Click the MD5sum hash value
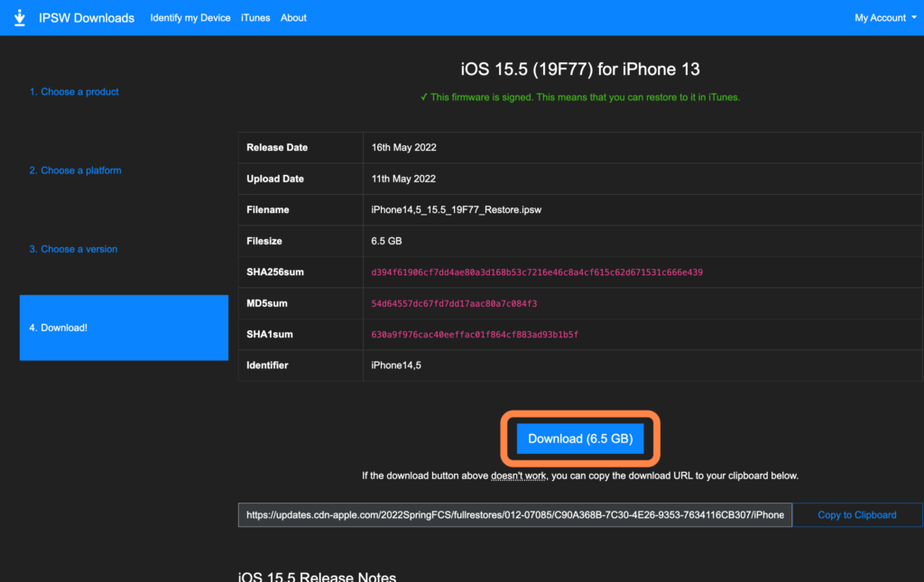 454,303
